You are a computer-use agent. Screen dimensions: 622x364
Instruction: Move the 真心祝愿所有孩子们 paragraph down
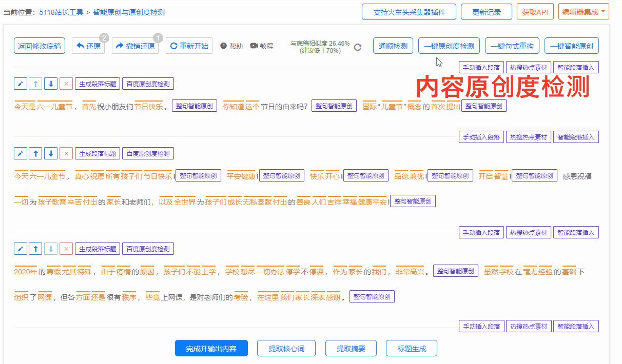(51, 153)
